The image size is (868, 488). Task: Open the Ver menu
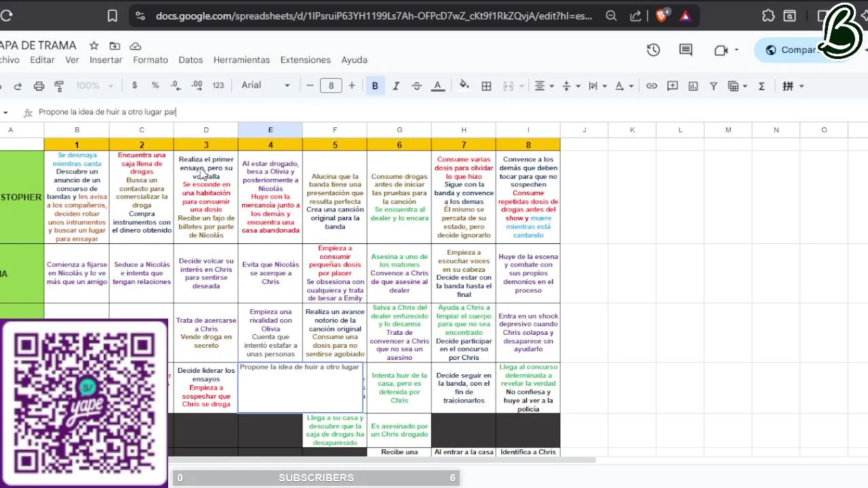point(72,60)
